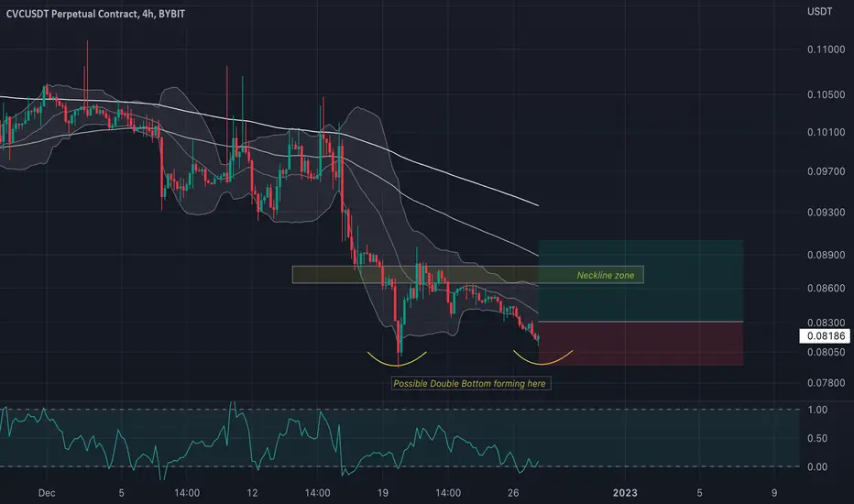Click the 0.10100 price axis label
Viewport: 854px width, 504px height.
827,132
